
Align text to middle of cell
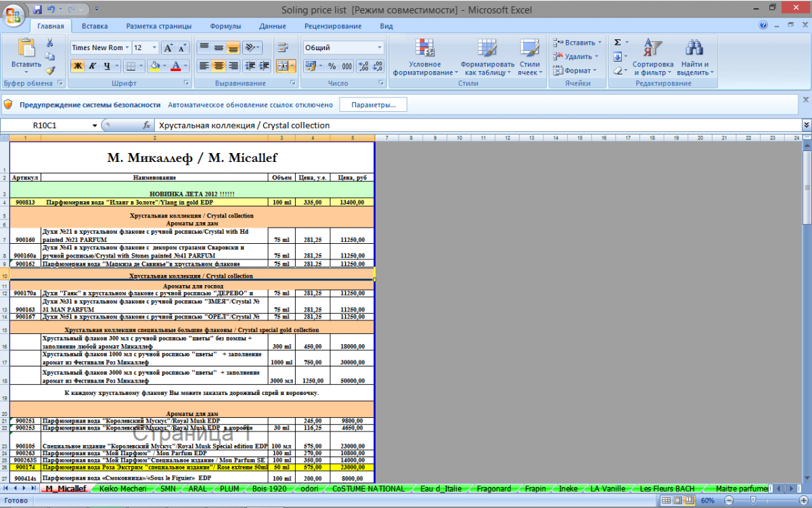point(219,48)
